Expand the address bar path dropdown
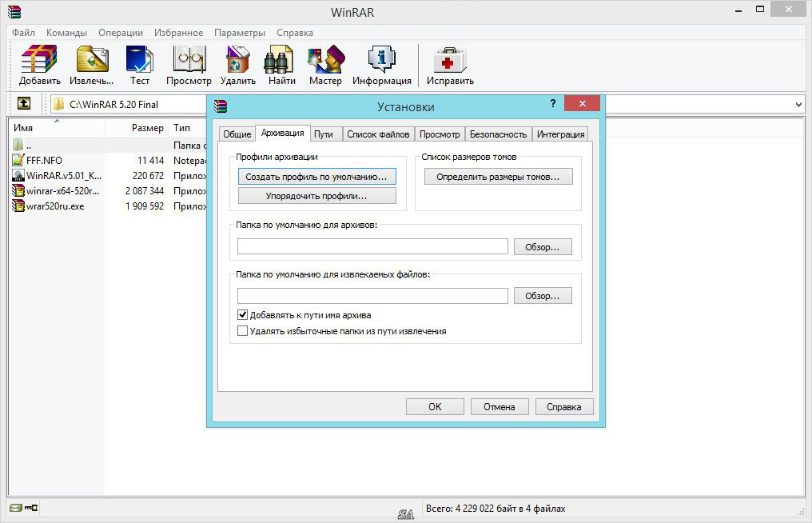 tap(798, 104)
